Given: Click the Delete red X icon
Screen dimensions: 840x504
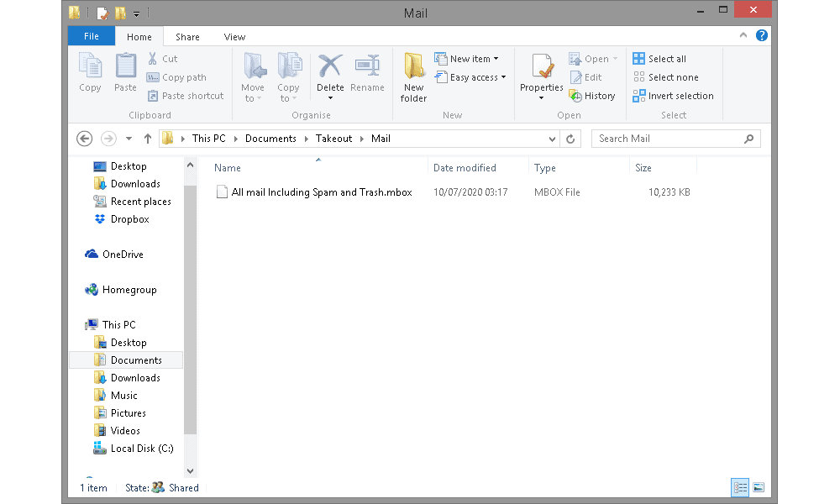Looking at the screenshot, I should (x=330, y=66).
